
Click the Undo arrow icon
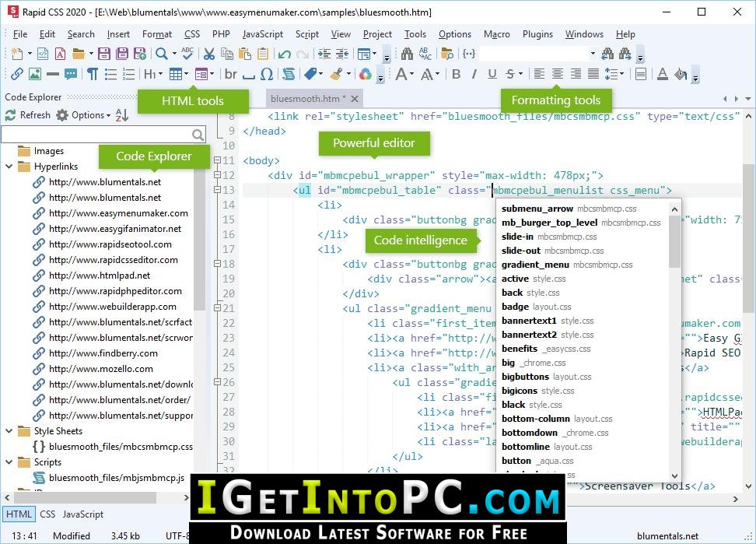click(285, 54)
